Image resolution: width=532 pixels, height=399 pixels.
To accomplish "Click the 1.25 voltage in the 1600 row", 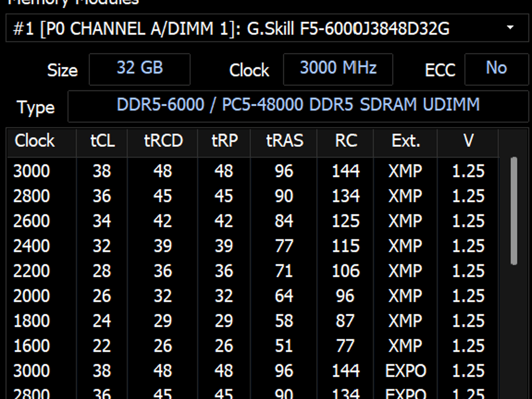I will [468, 346].
